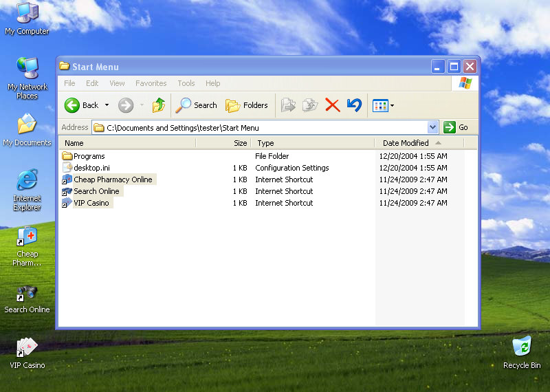Screen dimensions: 550x392
Task: Select the VIP Casino shortcut icon in list
Action: tap(67, 203)
